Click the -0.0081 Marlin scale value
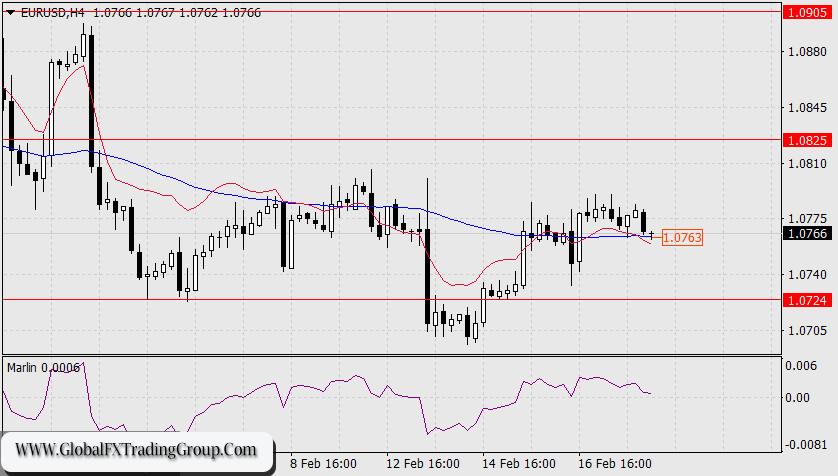This screenshot has width=838, height=476. [x=808, y=444]
